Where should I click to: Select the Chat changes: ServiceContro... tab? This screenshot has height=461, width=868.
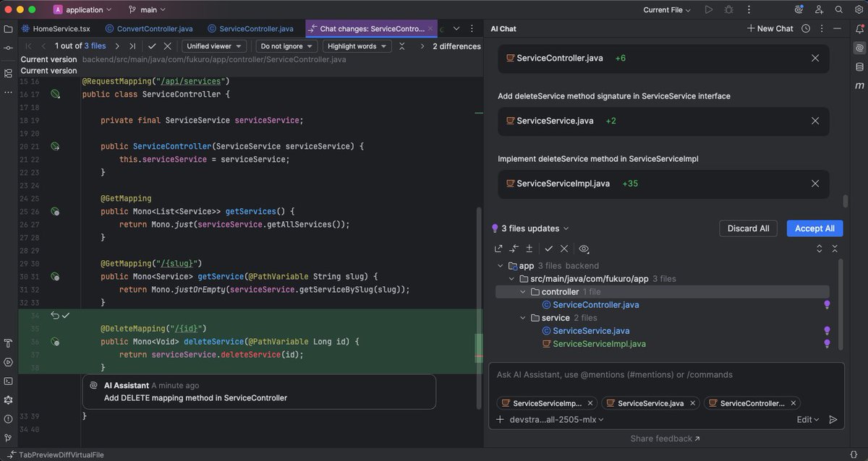(x=371, y=28)
